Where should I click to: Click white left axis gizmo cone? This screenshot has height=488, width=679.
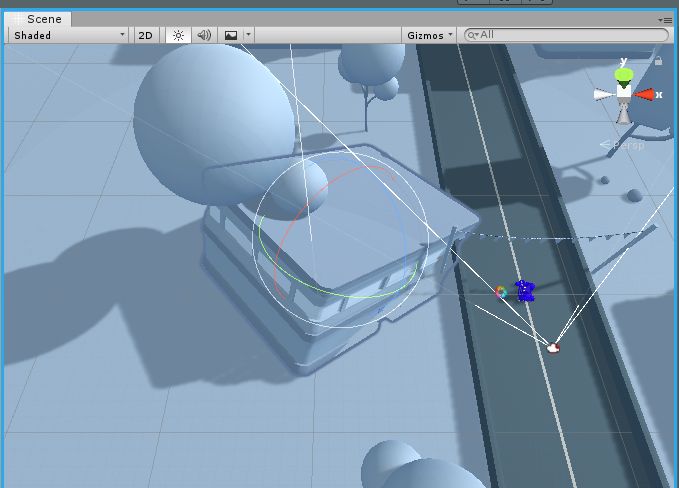605,95
